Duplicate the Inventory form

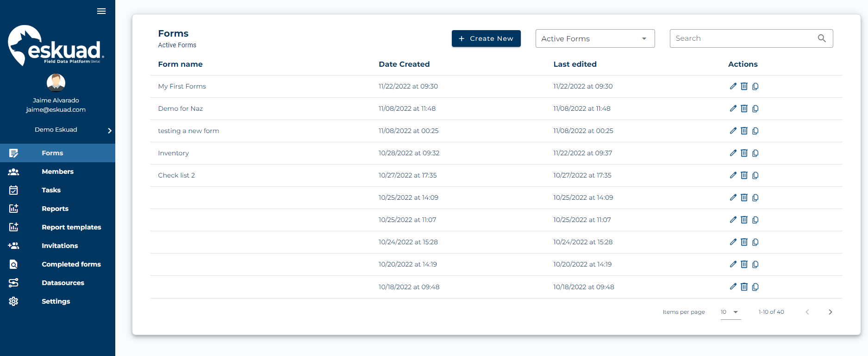coord(755,153)
